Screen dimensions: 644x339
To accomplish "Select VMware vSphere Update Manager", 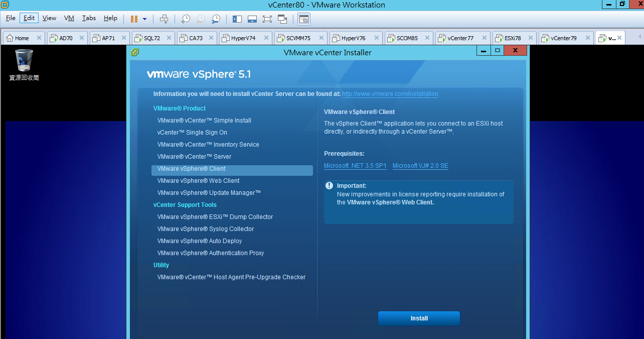I will coord(209,193).
